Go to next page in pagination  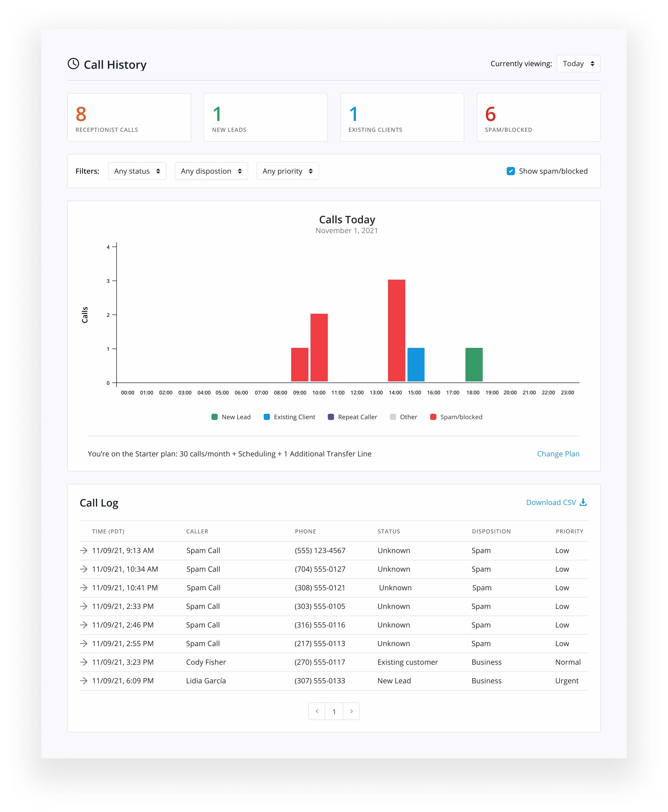coord(351,711)
